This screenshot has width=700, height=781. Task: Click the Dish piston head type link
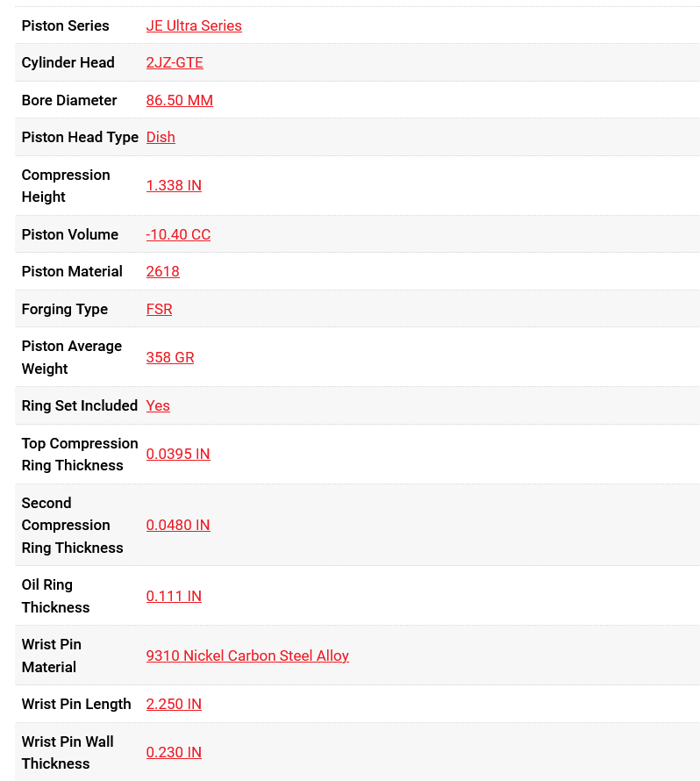(x=161, y=137)
